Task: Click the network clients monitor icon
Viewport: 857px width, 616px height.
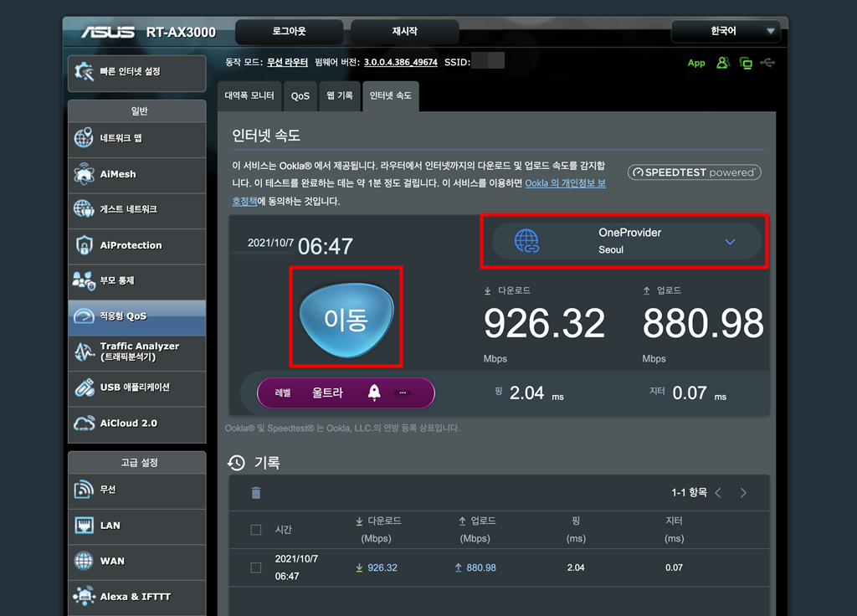Action: coord(746,63)
